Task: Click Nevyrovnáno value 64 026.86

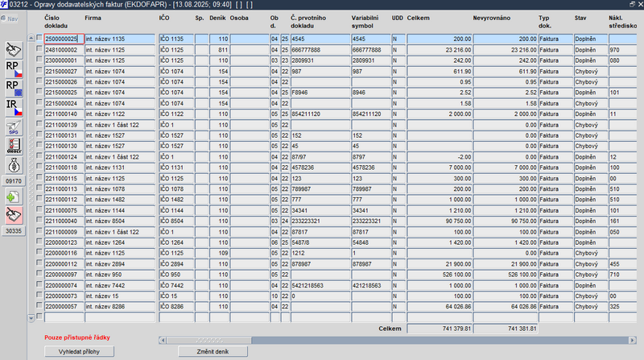Action: tap(506, 307)
